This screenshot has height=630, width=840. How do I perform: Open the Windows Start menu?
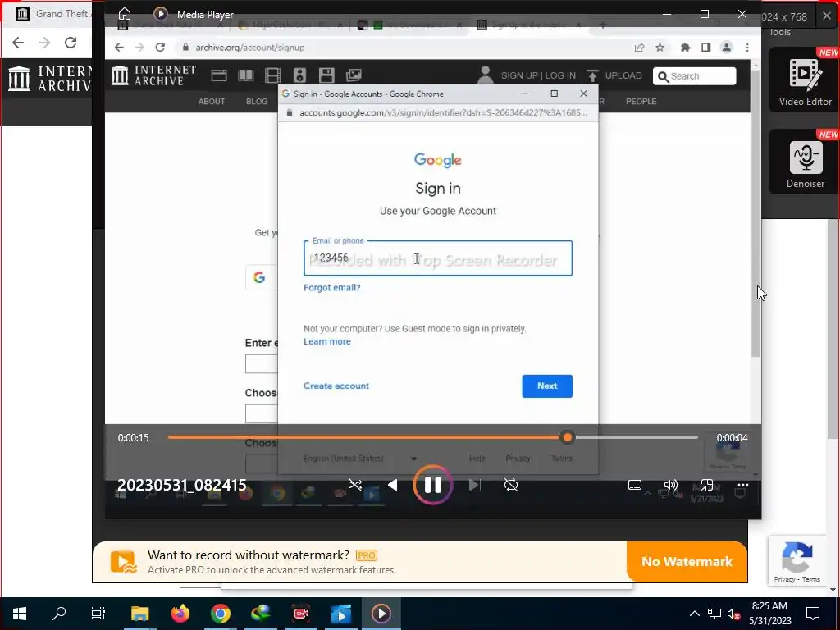point(20,614)
